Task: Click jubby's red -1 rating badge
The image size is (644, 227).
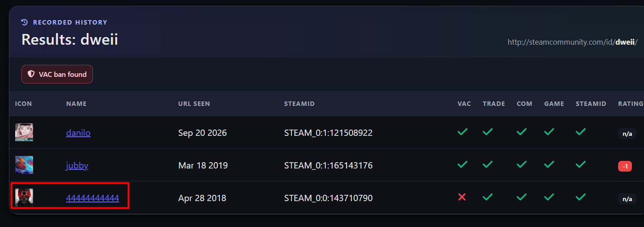Action: 625,166
